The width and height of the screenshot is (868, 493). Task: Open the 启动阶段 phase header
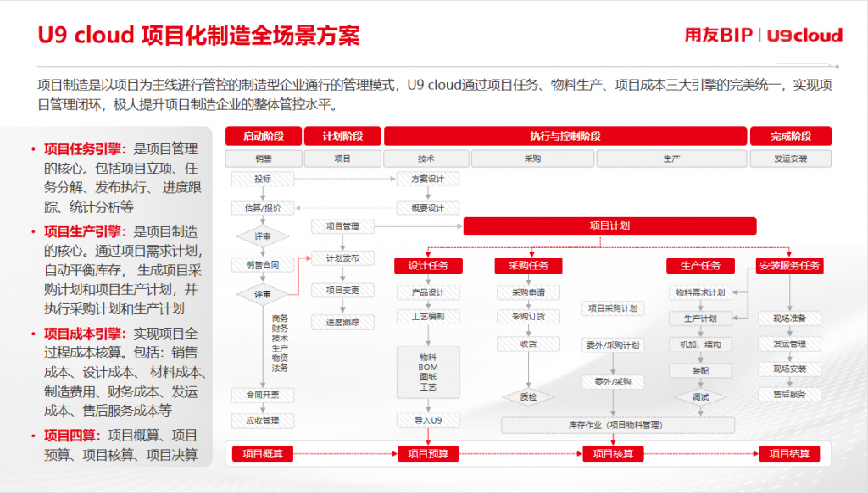click(x=263, y=136)
